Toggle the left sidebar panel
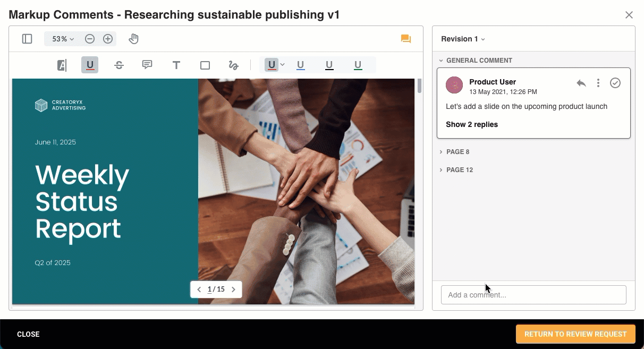The image size is (644, 349). (x=27, y=39)
